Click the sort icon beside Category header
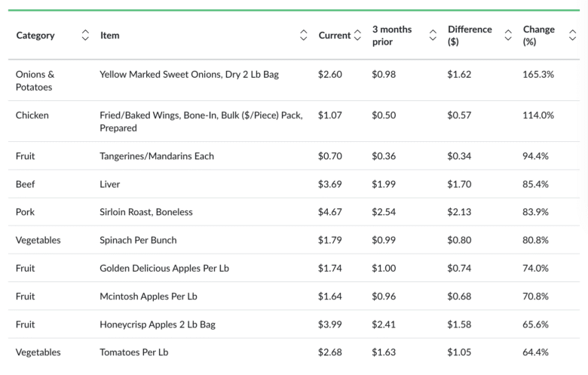 coord(85,35)
